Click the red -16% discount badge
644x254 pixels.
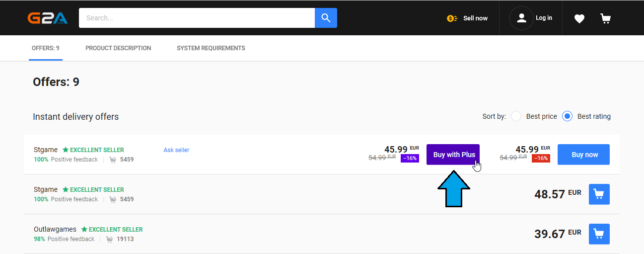click(541, 159)
